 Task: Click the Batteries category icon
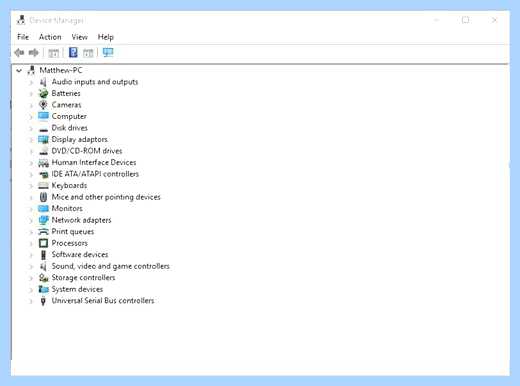[43, 93]
